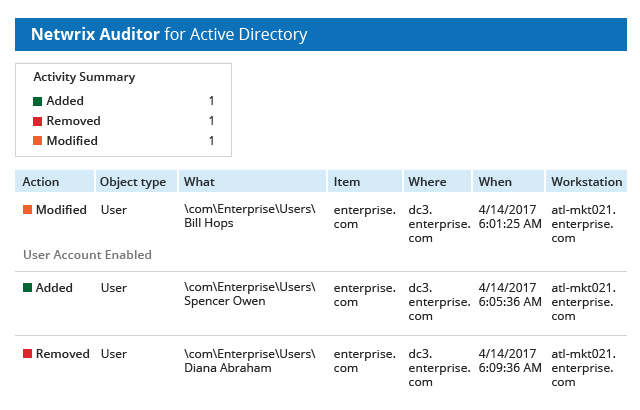The height and width of the screenshot is (410, 640).
Task: Click orange Modified square in Bill Hops row
Action: (x=28, y=210)
